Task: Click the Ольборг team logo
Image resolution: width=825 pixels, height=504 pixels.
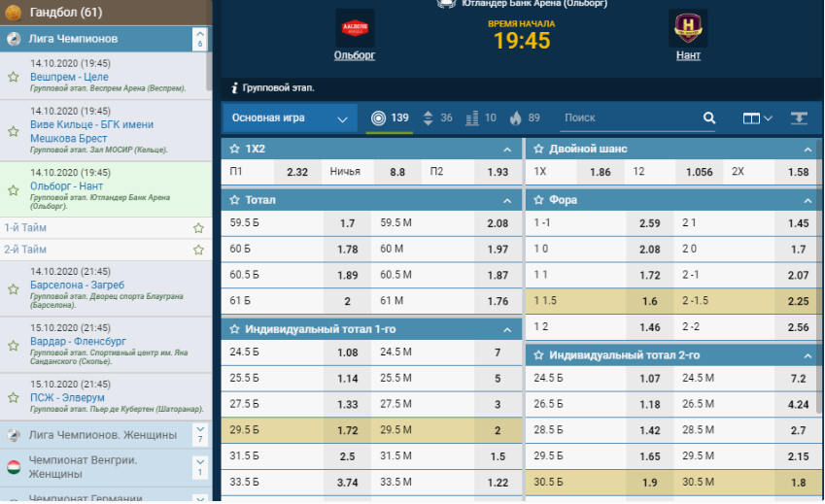Action: click(x=355, y=28)
